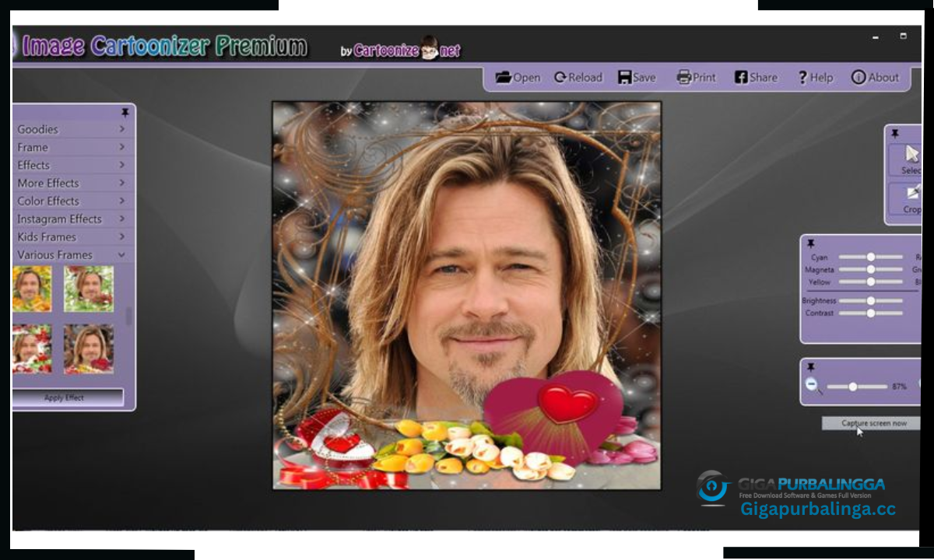The width and height of the screenshot is (934, 560).
Task: Visit the Cartoonize.net logo link
Action: [x=401, y=50]
